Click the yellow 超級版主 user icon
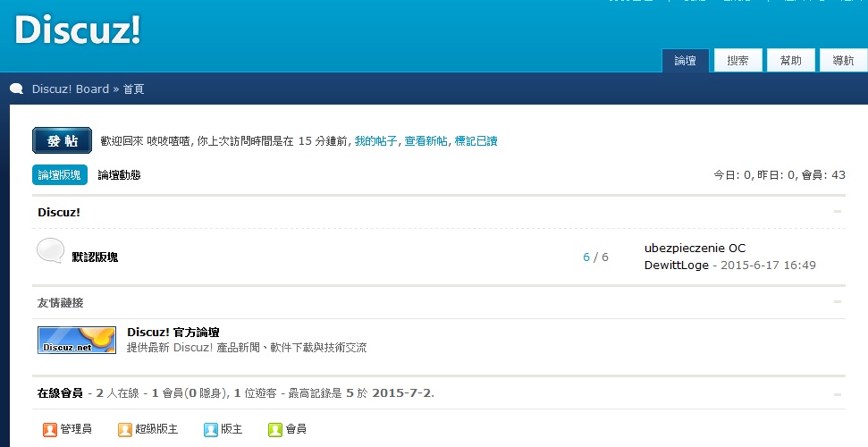The image size is (868, 447). click(x=124, y=429)
